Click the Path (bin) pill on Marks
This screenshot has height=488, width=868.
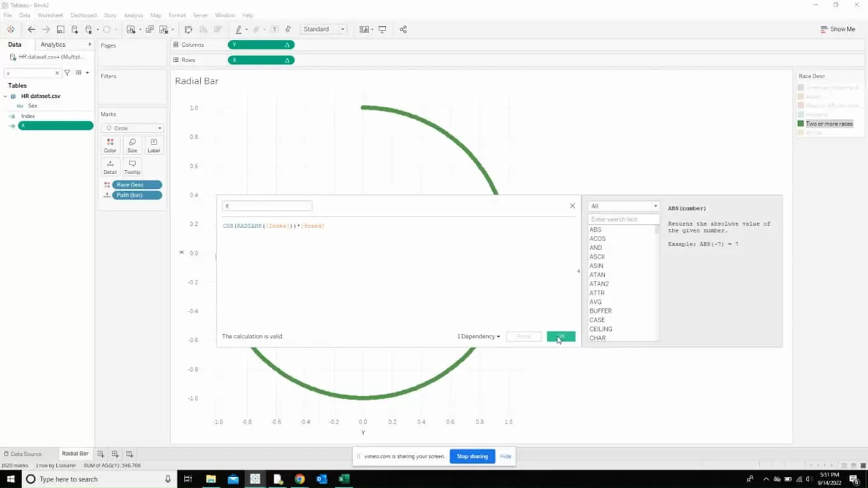click(137, 195)
